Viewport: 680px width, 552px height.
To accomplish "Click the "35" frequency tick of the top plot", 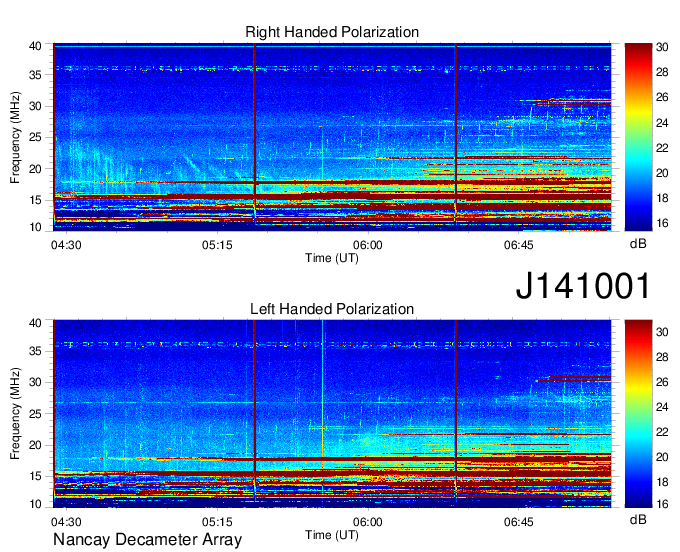I will (x=35, y=75).
